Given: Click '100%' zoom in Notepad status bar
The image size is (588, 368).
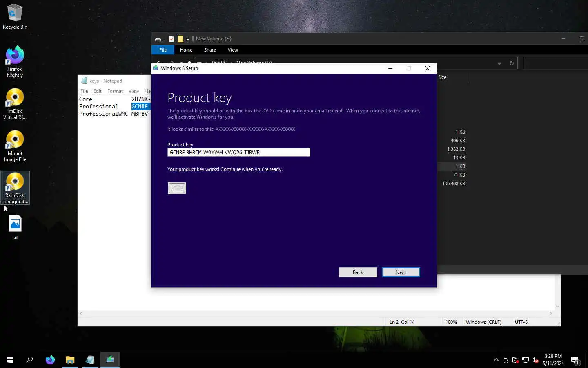Looking at the screenshot, I should (x=451, y=322).
